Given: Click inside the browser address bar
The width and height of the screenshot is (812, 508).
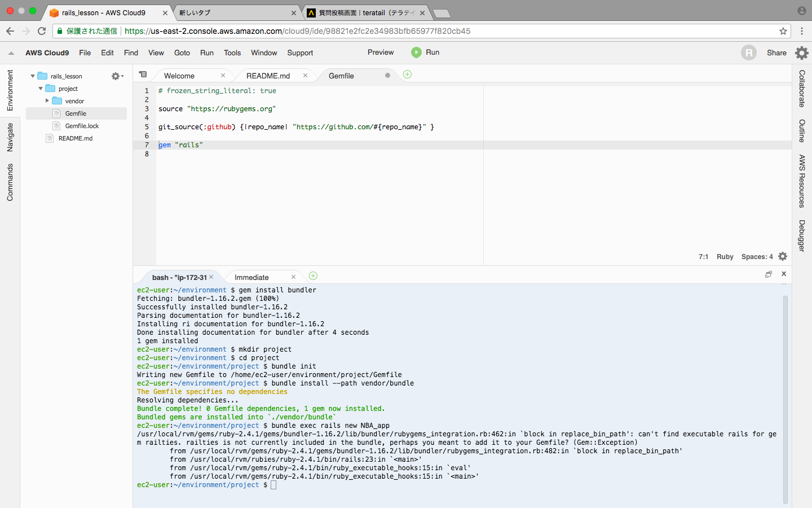Looking at the screenshot, I should (395, 31).
